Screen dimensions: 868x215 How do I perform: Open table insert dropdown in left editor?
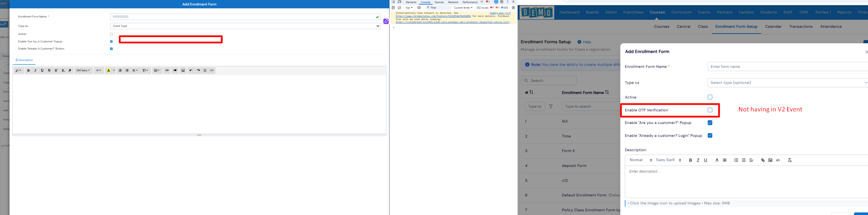pos(157,70)
